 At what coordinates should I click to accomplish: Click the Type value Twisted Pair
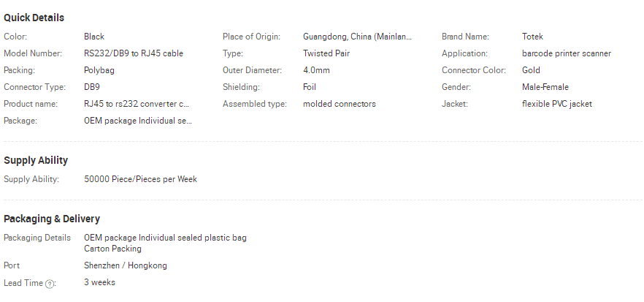(x=326, y=53)
